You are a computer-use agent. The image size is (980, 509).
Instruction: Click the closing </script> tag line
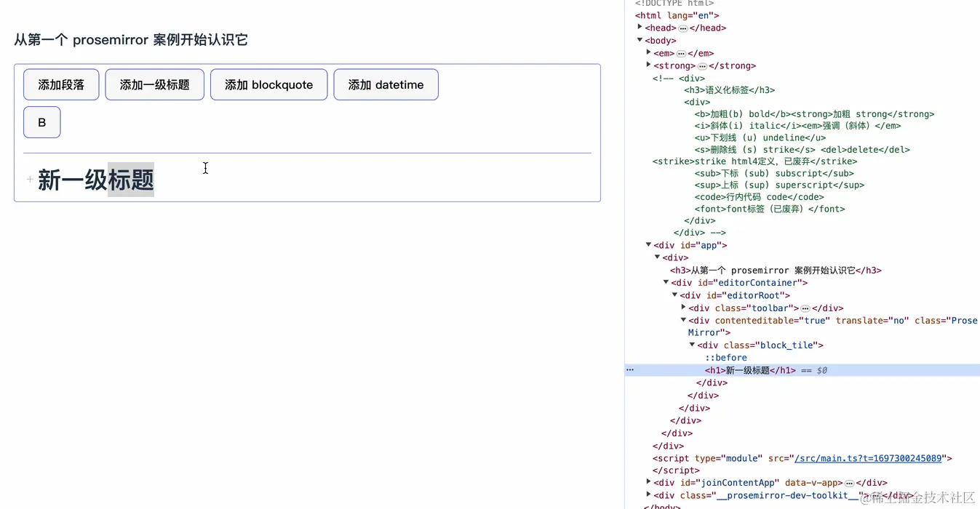pos(676,470)
